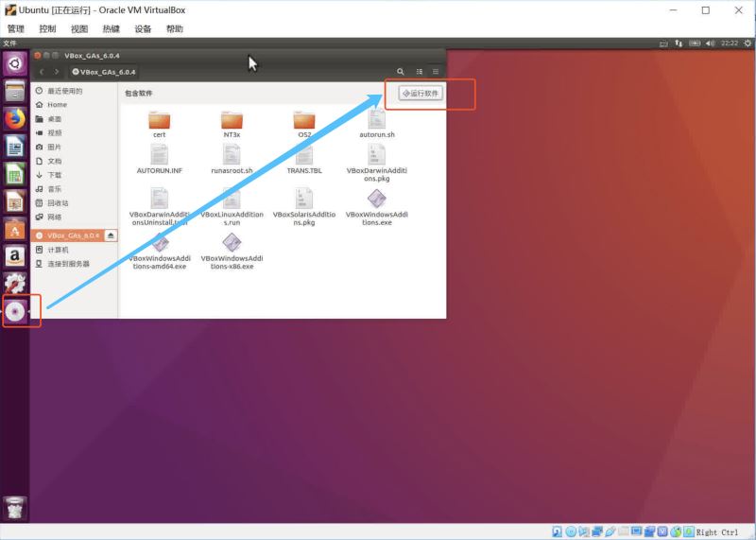Open the network indicator in top panel
This screenshot has width=756, height=540.
(x=679, y=44)
